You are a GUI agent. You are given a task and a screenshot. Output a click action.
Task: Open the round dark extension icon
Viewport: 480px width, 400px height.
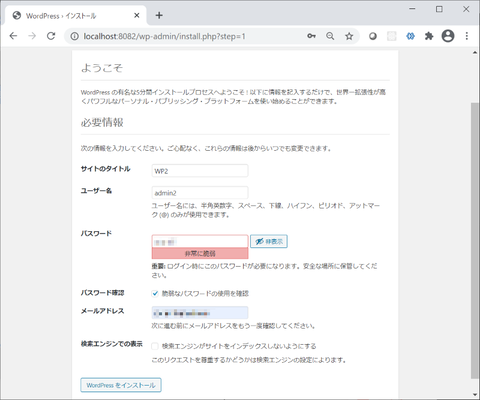373,36
